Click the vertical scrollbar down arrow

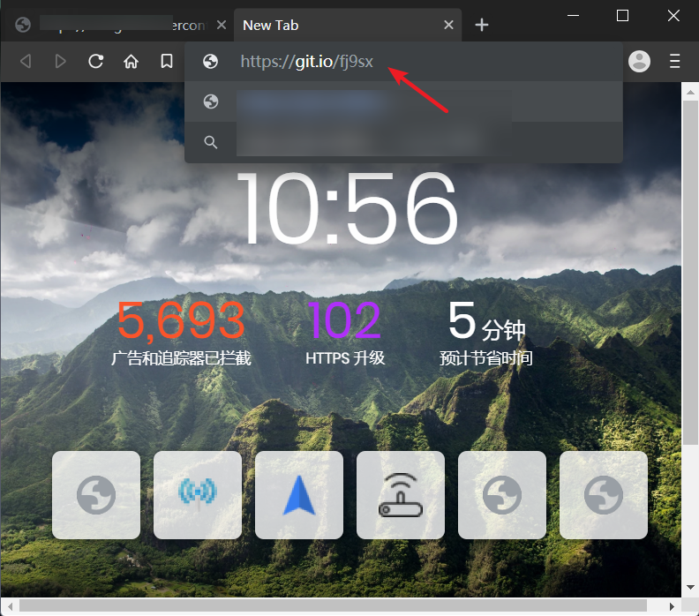(x=690, y=588)
